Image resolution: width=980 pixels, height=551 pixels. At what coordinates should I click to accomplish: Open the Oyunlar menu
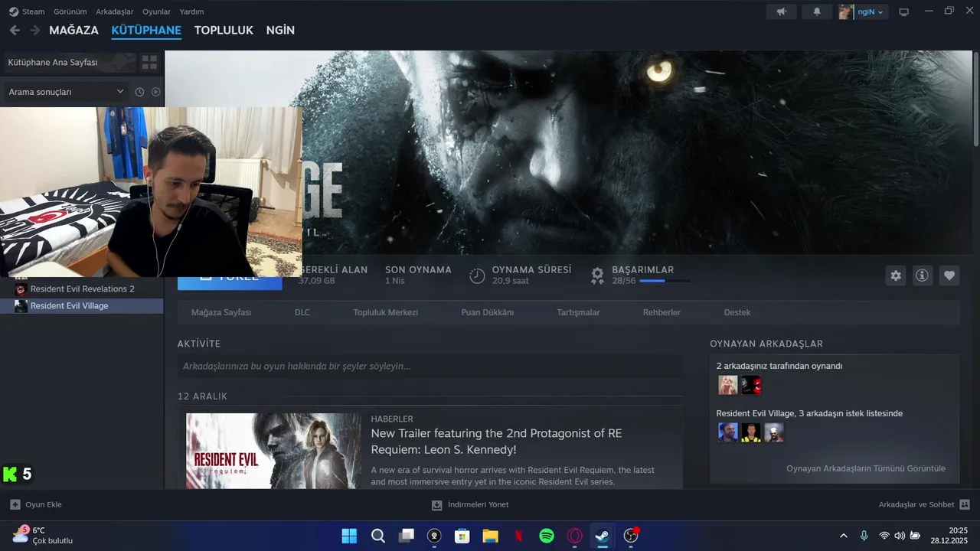click(x=156, y=11)
